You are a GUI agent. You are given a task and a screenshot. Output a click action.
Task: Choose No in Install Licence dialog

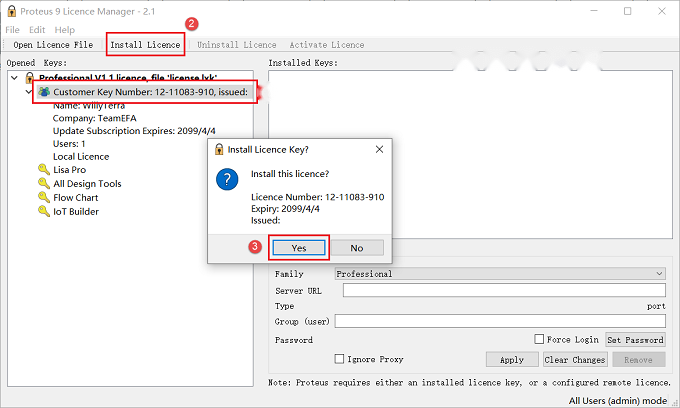[357, 248]
